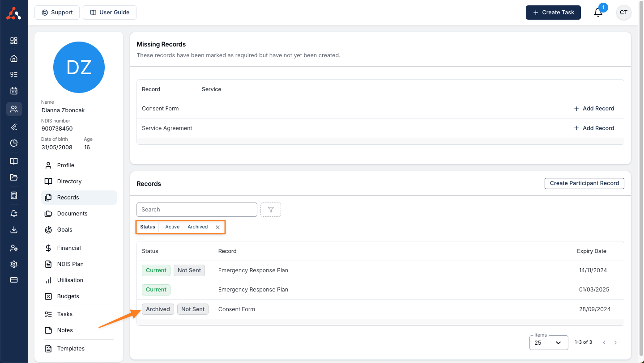Select NDIS Plan in participant menu

(70, 264)
